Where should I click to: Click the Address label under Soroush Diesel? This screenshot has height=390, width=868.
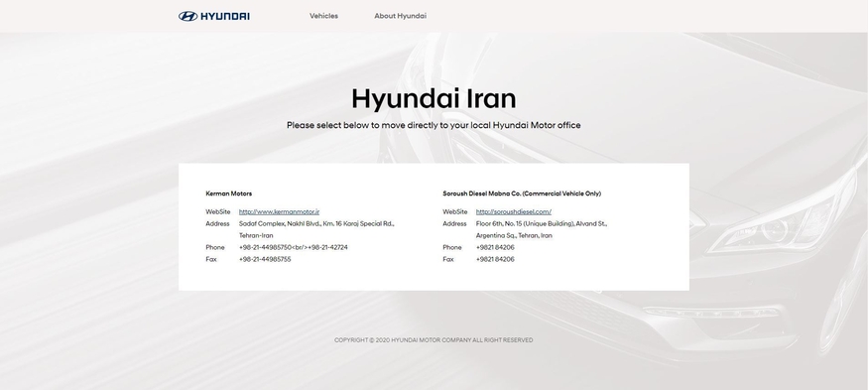tap(454, 224)
